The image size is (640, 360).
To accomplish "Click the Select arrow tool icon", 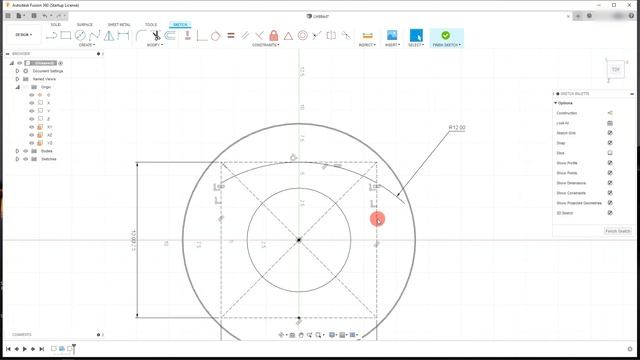I will coord(416,35).
